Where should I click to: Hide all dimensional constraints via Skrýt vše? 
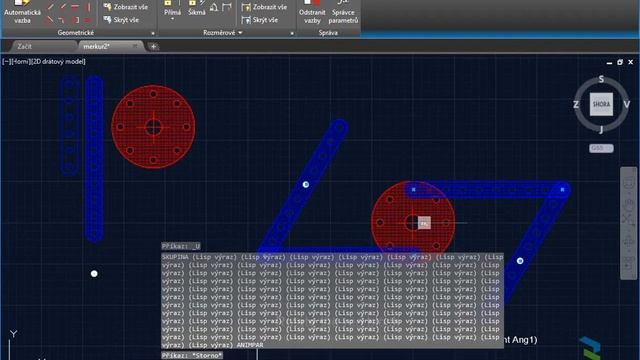(260, 20)
